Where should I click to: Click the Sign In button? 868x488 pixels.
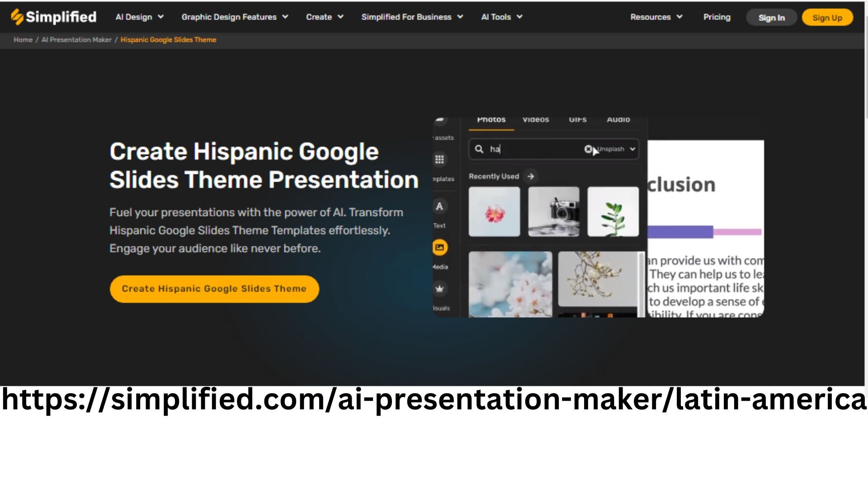tap(771, 18)
